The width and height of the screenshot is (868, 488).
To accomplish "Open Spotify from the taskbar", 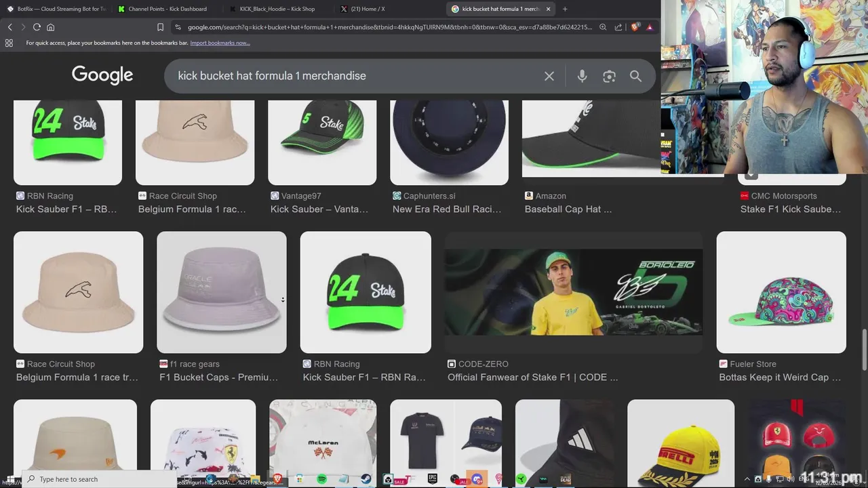I will click(x=321, y=479).
